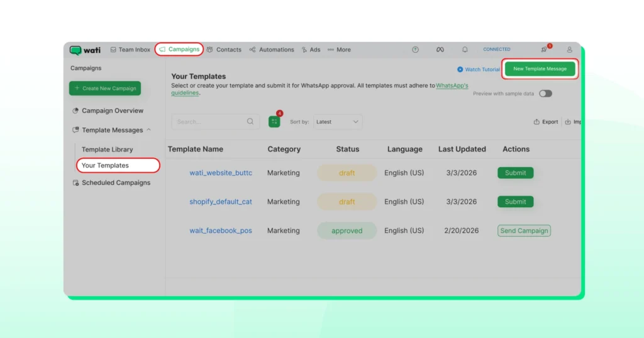This screenshot has width=644, height=338.
Task: Open the Sort by Latest dropdown
Action: 338,122
